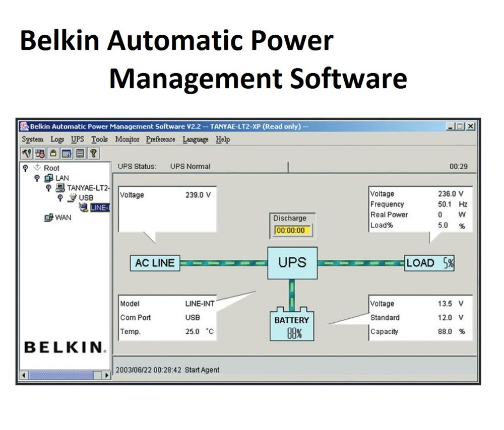
Task: Click the UPS device icon beside LINE-
Action: coord(84,207)
